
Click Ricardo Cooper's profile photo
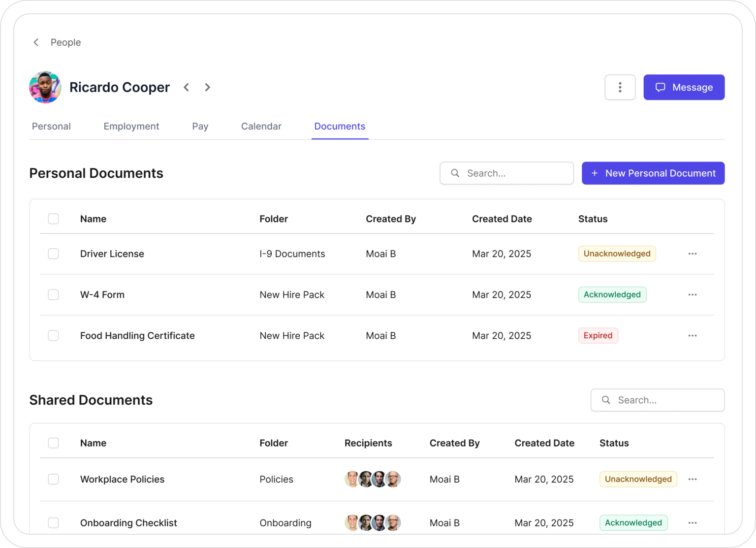[x=45, y=87]
